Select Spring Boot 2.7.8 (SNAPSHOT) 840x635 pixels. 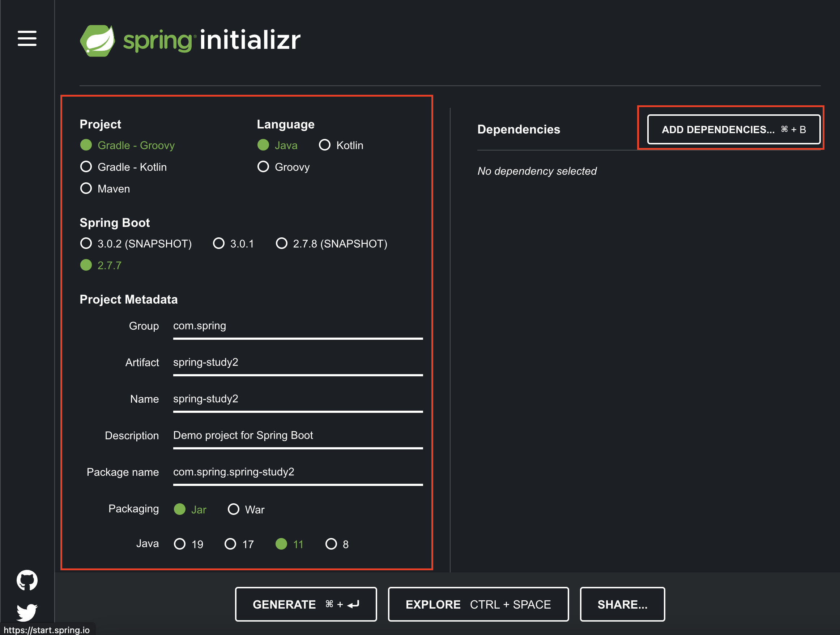282,244
